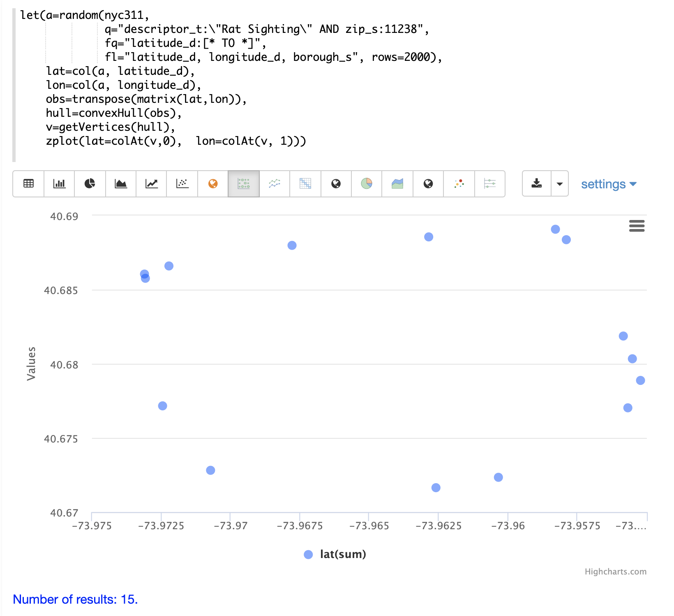Choose the black line chart icon

152,184
